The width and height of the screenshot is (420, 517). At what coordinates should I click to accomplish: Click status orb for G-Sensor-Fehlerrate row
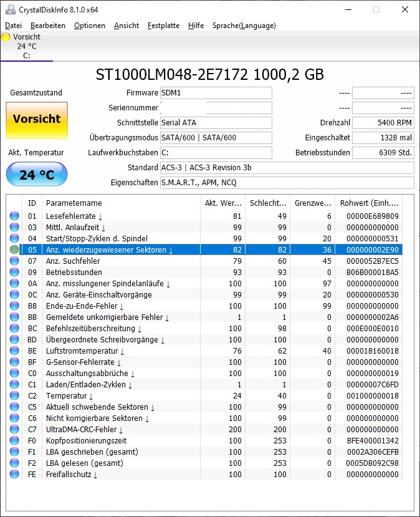(14, 362)
